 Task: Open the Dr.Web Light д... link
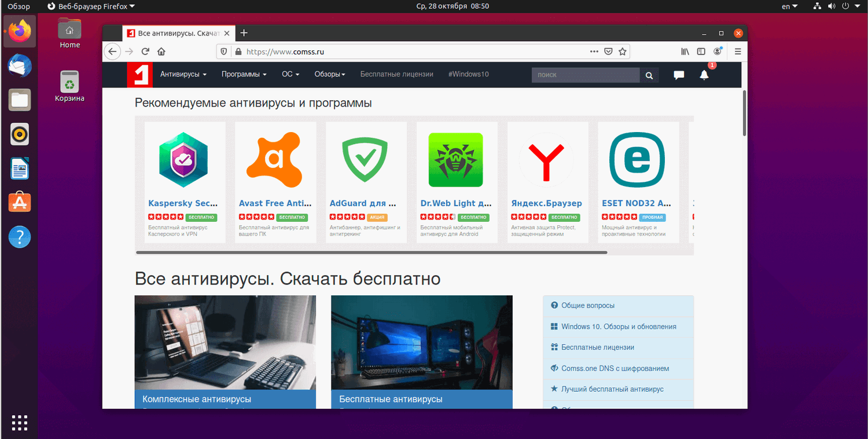(x=456, y=203)
